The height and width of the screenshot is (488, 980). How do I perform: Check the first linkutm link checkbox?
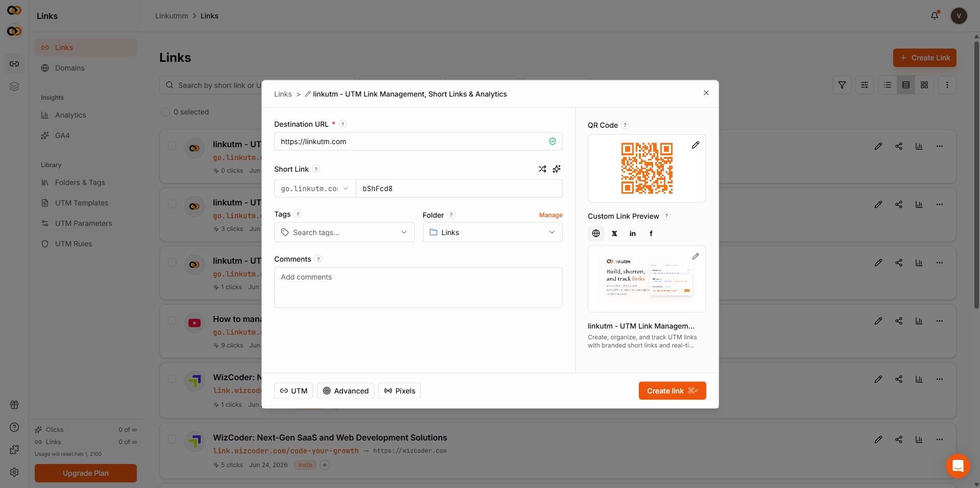coord(172,146)
